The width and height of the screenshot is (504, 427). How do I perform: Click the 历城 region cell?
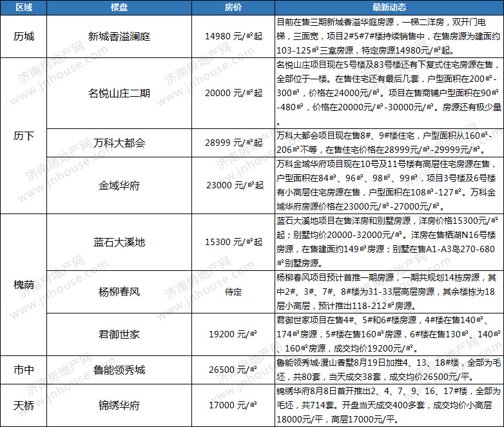coord(23,37)
